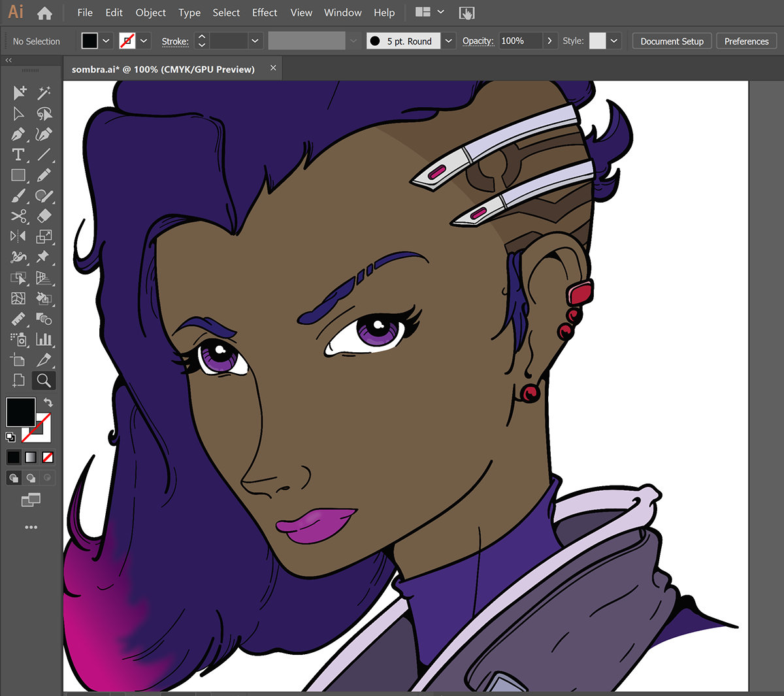Swap fill and stroke colors arrow
Image resolution: width=784 pixels, height=696 pixels.
coord(48,403)
